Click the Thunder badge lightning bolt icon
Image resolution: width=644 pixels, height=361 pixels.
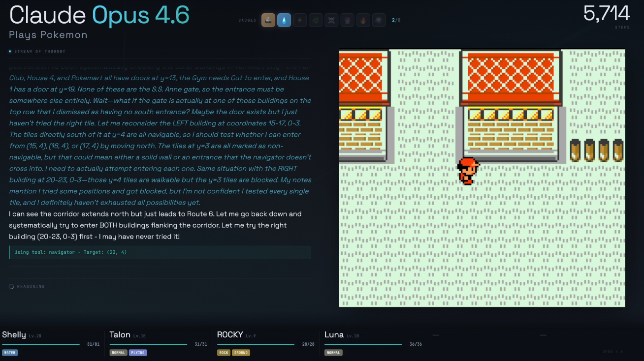300,20
